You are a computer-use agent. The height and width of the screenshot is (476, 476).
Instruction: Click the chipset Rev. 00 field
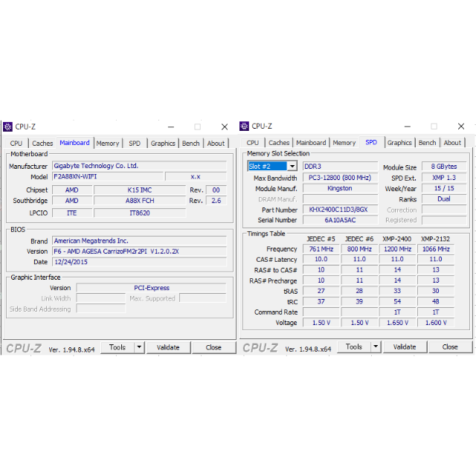click(216, 190)
